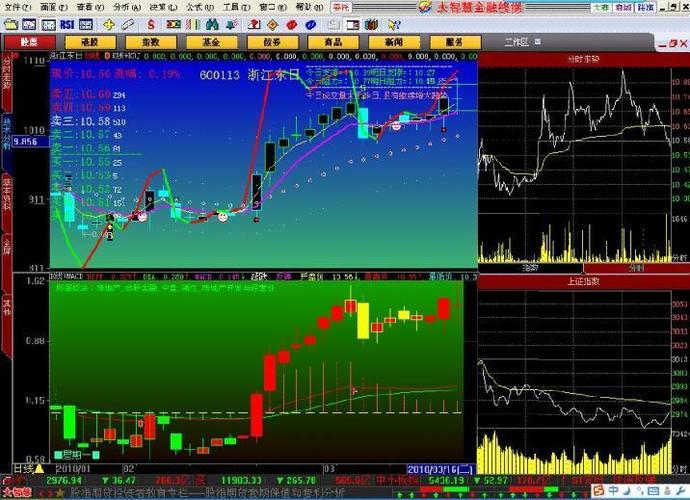Open the 公式 menu
Screen dimensions: 690x500
[x=200, y=7]
